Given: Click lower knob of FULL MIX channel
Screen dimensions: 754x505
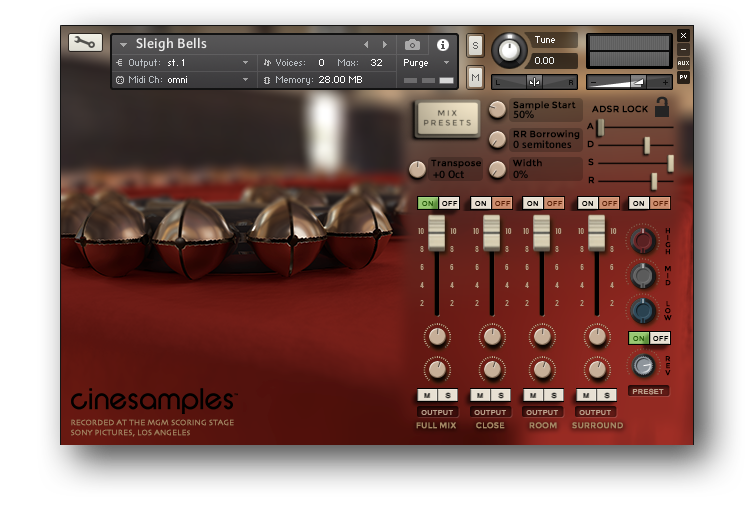Looking at the screenshot, I should coord(437,369).
